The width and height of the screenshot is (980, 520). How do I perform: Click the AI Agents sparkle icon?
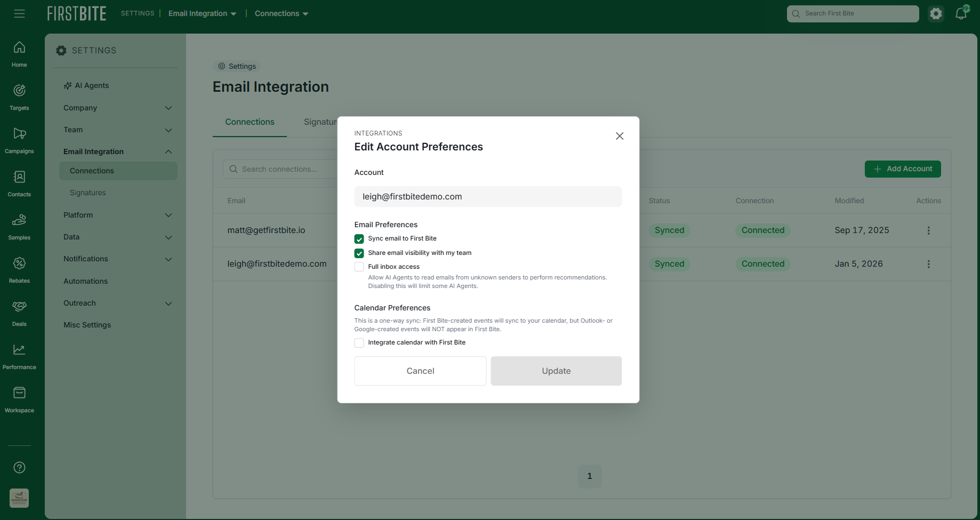coord(68,85)
